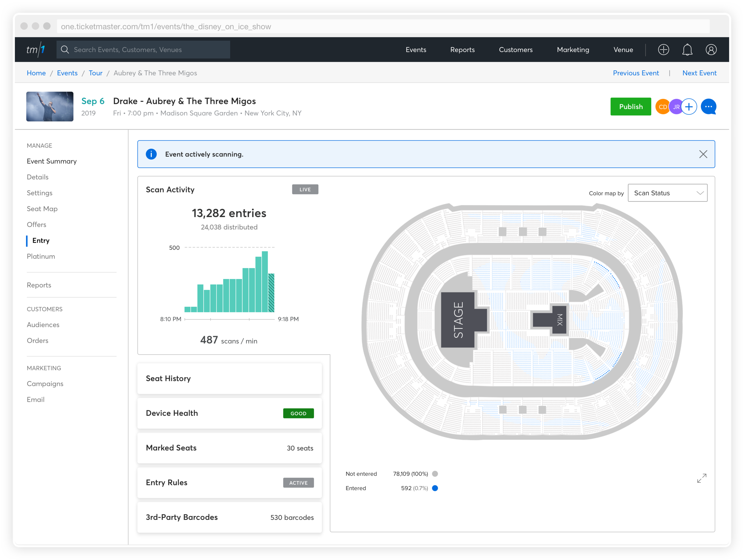Image resolution: width=744 pixels, height=560 pixels.
Task: Open the user profile icon
Action: (711, 50)
